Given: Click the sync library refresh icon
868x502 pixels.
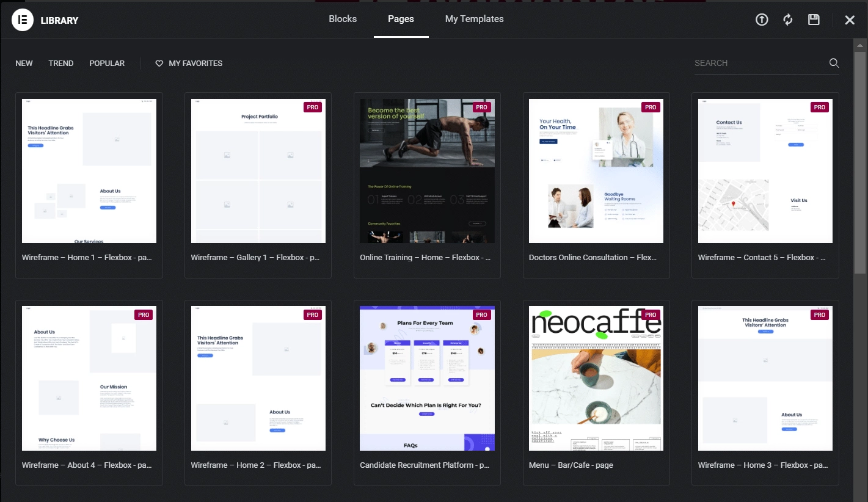Looking at the screenshot, I should 788,20.
